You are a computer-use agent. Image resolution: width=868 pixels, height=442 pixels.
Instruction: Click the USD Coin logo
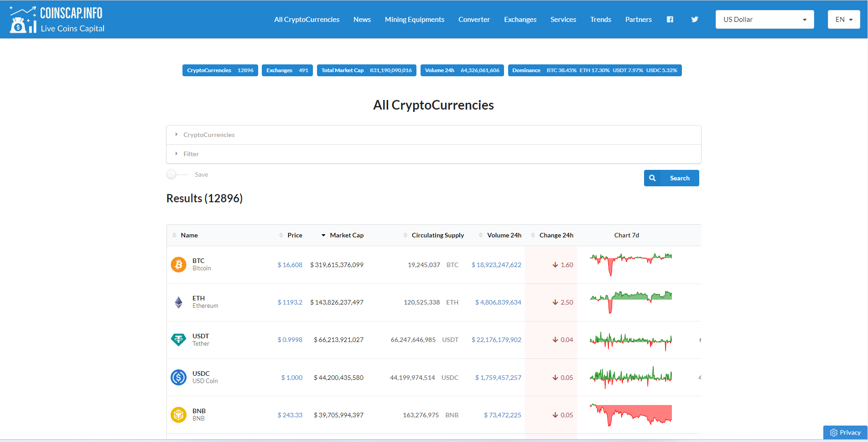tap(178, 377)
